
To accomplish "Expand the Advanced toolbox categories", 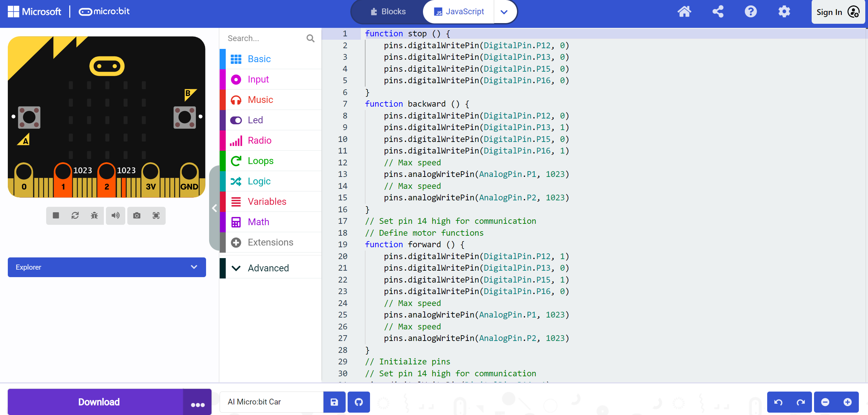I will [x=271, y=268].
